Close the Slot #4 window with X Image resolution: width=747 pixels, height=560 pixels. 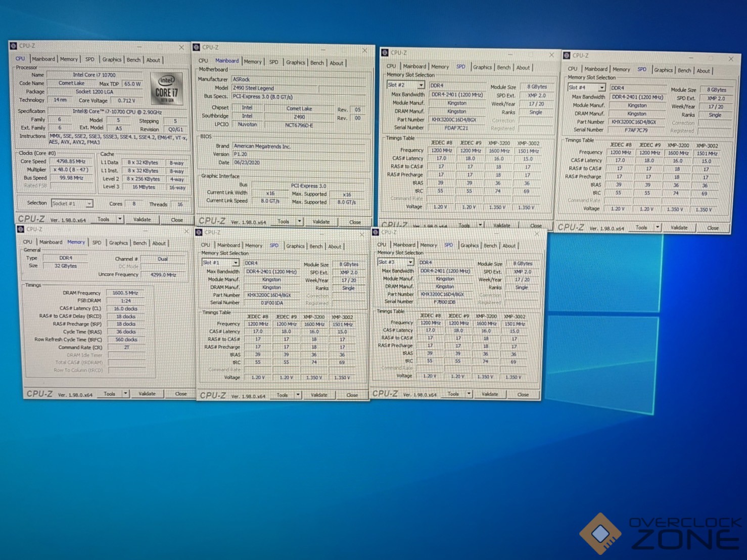[730, 59]
